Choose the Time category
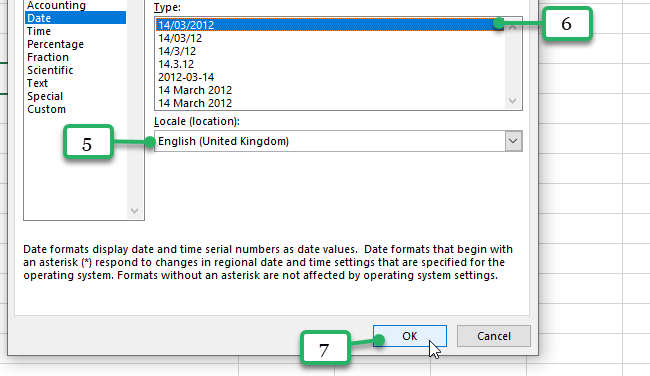650x376 pixels. coord(39,31)
